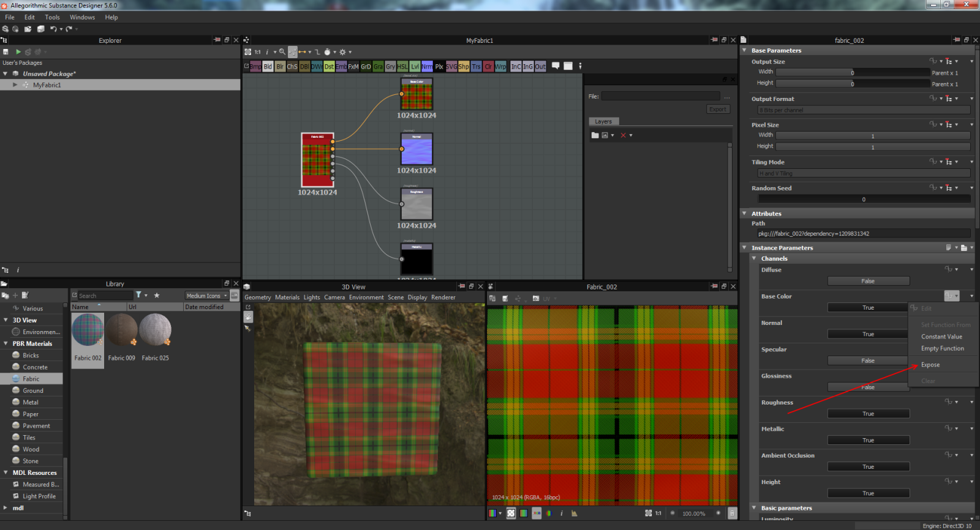Image resolution: width=980 pixels, height=530 pixels.
Task: Add a Gradient map node with the Gra icon
Action: pyautogui.click(x=378, y=66)
